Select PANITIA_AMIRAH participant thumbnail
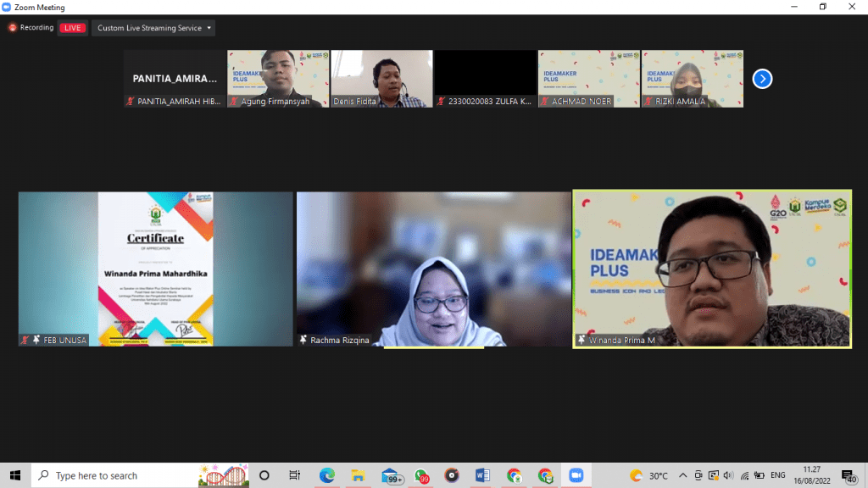The image size is (868, 488). click(x=175, y=79)
